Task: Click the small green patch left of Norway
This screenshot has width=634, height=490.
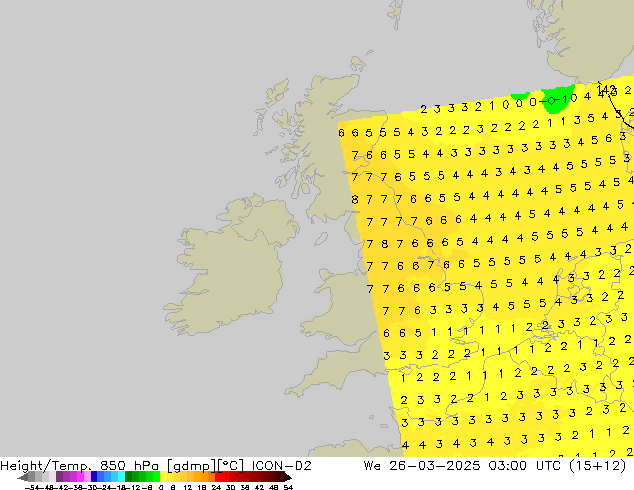Action: tap(520, 96)
